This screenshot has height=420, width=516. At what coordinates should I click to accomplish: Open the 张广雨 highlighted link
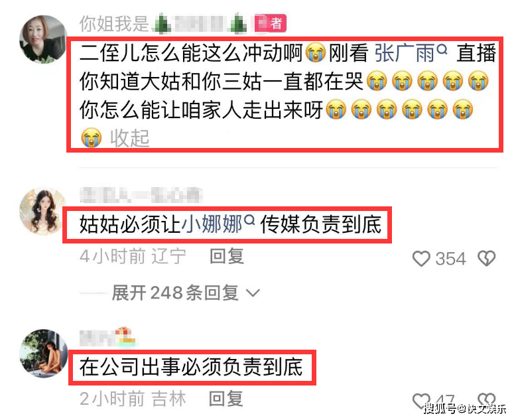[x=405, y=53]
